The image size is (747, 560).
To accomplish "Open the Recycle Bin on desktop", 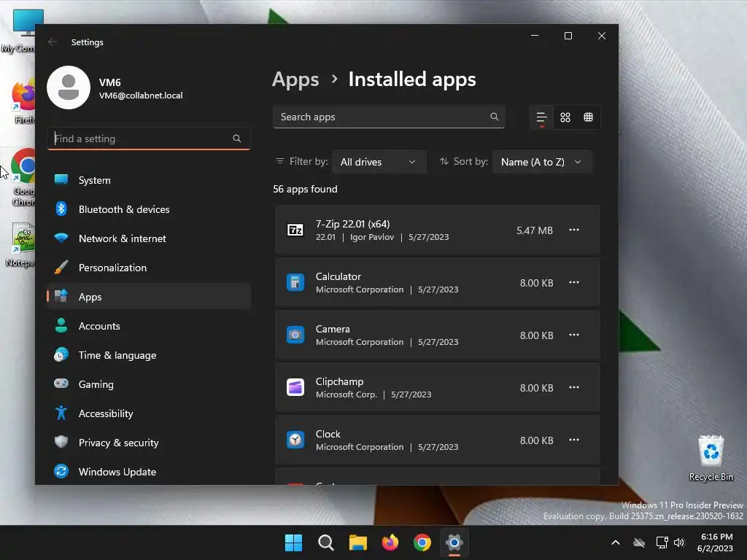I will [x=711, y=458].
